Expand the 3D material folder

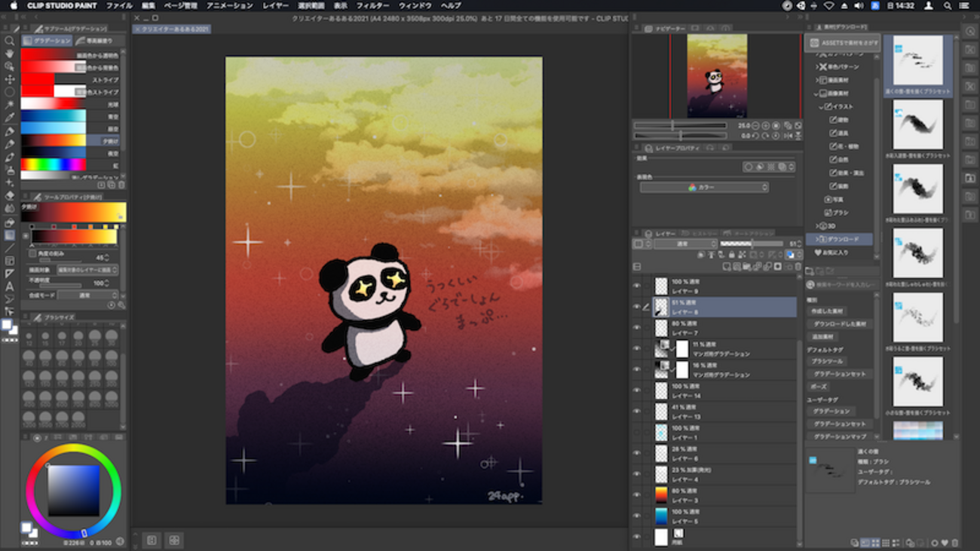pyautogui.click(x=817, y=226)
